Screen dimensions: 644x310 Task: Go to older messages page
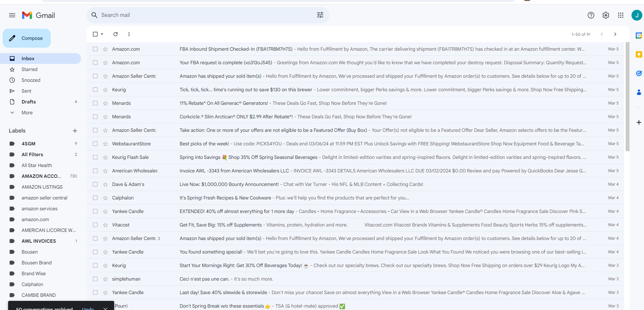[x=615, y=34]
